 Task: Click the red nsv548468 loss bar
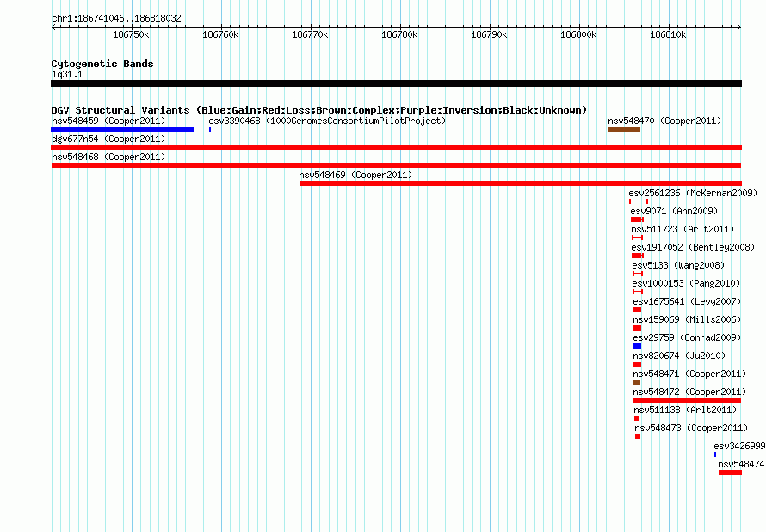pos(396,165)
